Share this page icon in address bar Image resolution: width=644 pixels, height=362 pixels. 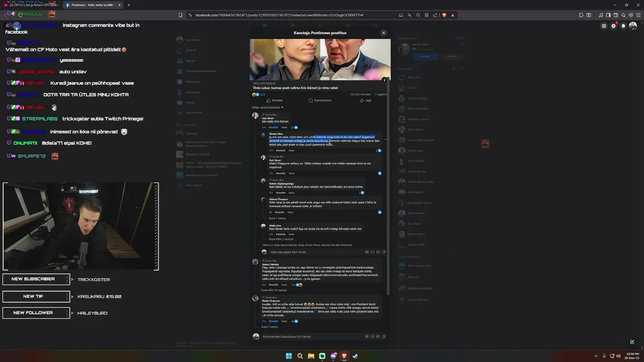point(435,15)
